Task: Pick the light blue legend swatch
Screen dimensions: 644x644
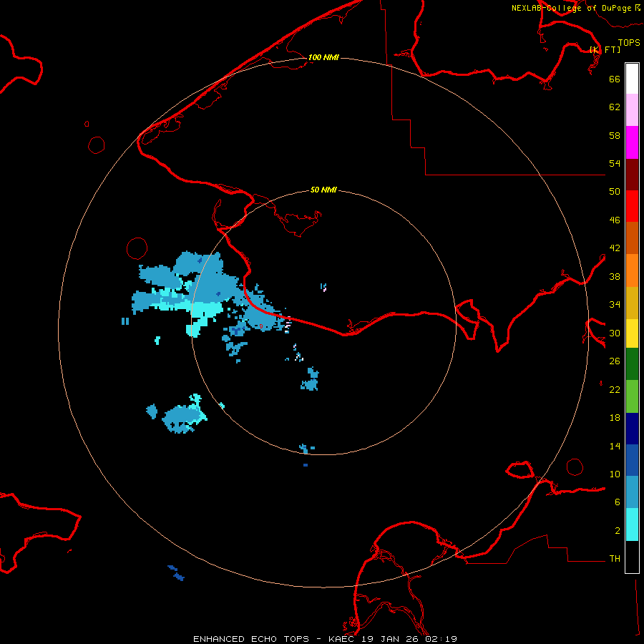Action: tap(632, 492)
